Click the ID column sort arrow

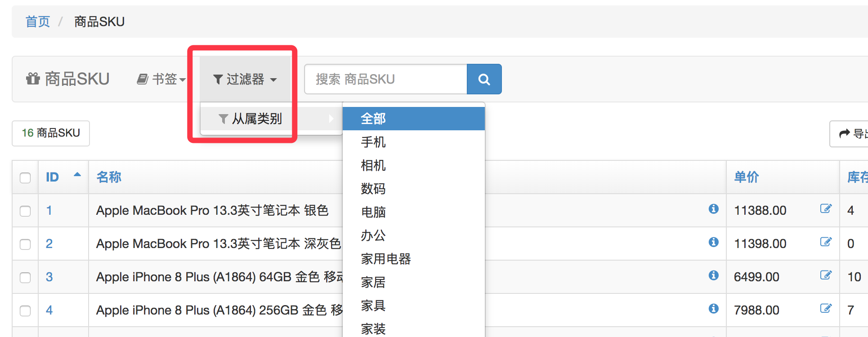click(77, 175)
